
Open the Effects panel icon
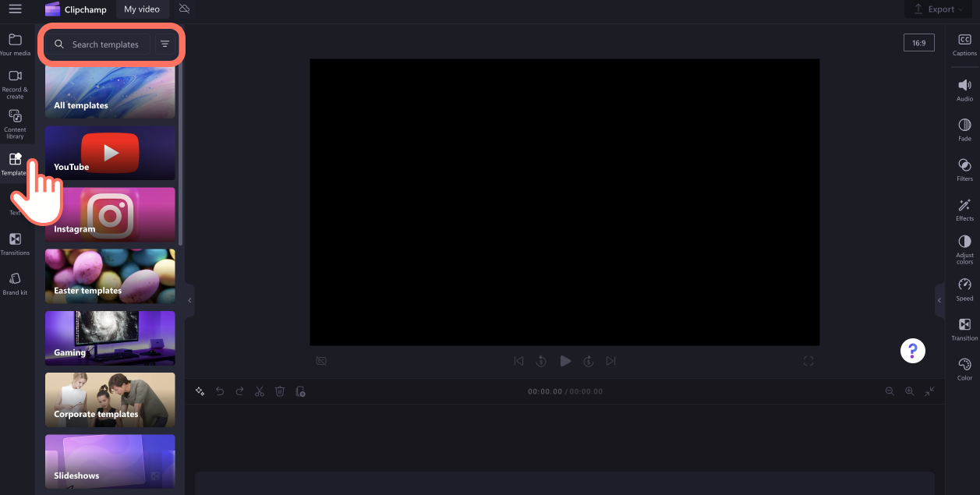pos(964,210)
